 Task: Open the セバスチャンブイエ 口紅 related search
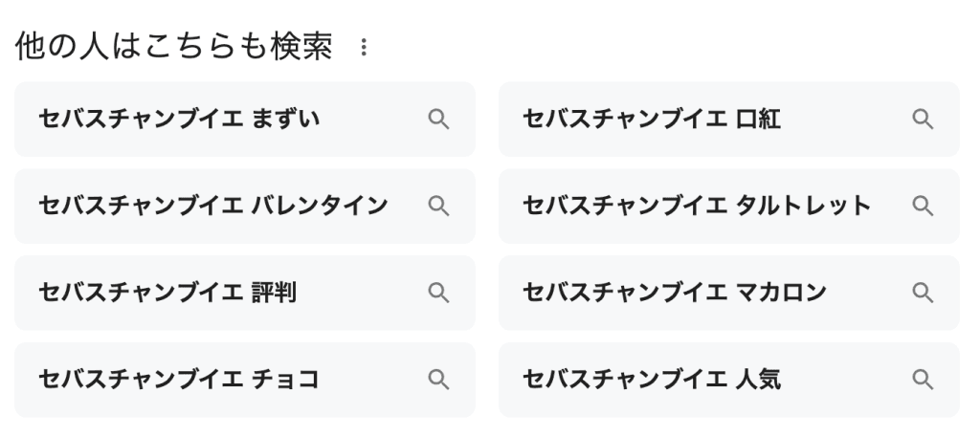[652, 120]
